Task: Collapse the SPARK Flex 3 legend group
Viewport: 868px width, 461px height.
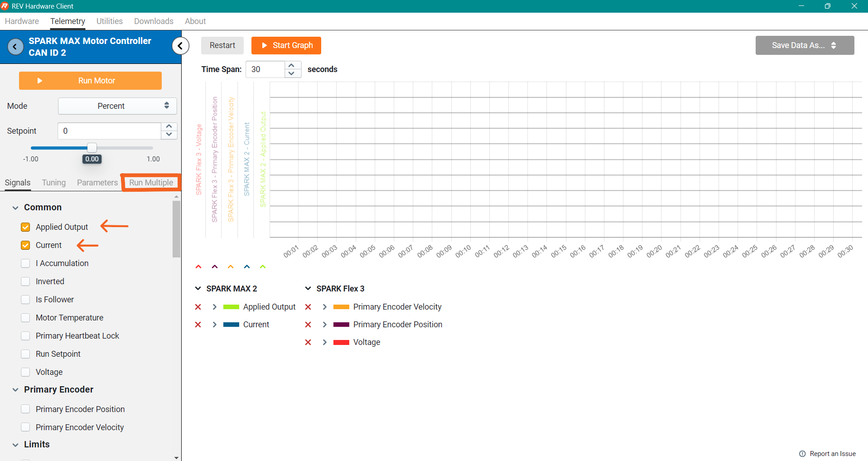Action: [x=308, y=289]
